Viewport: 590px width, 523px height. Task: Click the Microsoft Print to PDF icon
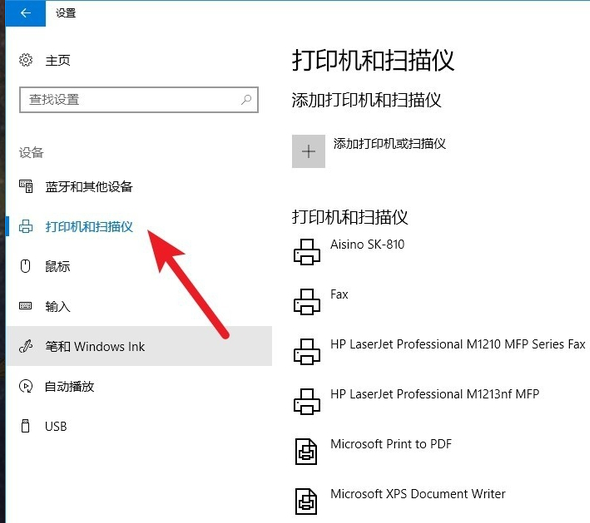[306, 451]
